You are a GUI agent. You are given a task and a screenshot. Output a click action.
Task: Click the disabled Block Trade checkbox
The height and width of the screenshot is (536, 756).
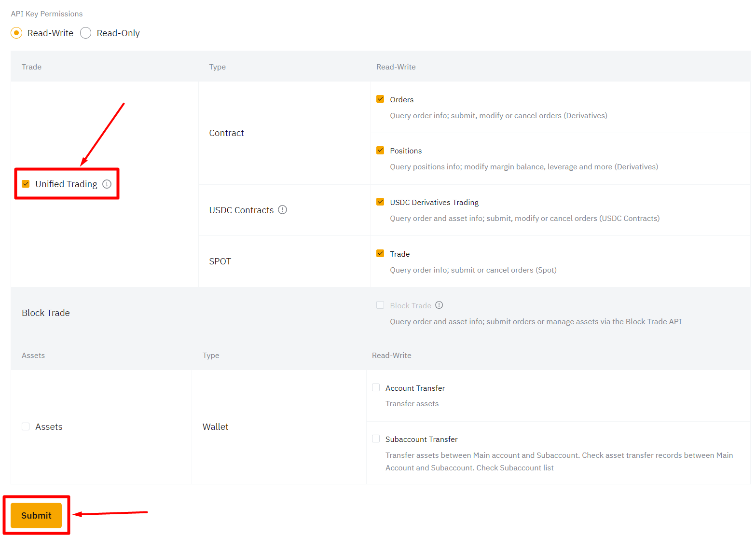pyautogui.click(x=380, y=305)
